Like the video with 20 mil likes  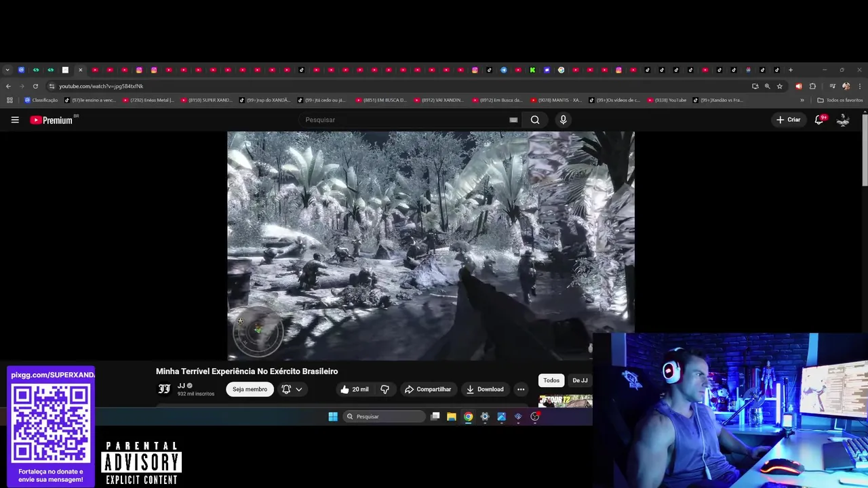pyautogui.click(x=355, y=389)
